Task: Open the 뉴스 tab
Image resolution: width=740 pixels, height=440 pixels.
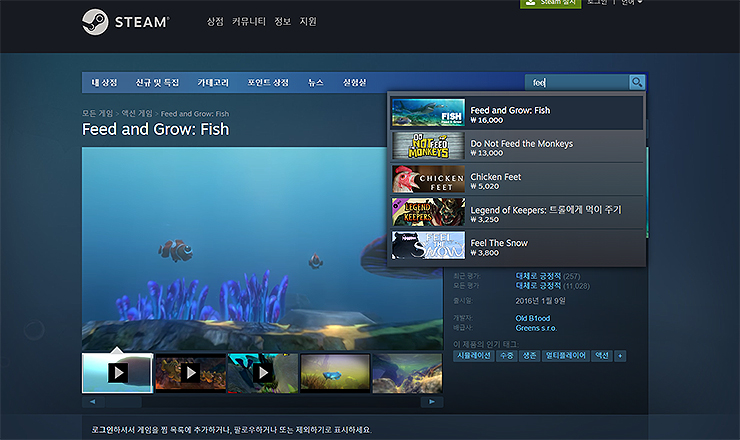Action: click(316, 83)
